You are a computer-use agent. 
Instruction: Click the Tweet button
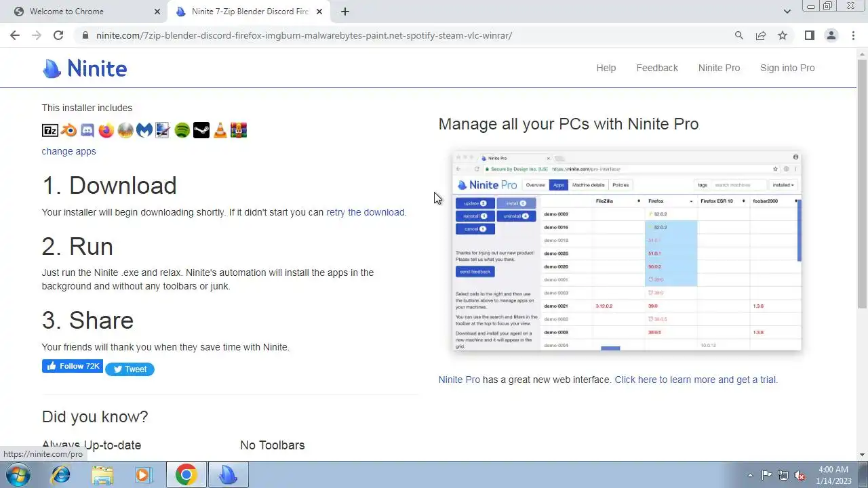[x=130, y=369]
